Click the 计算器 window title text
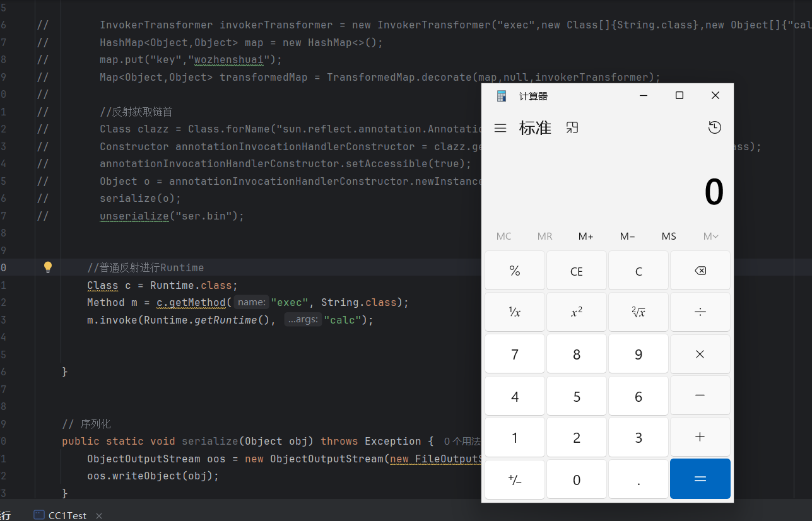812x521 pixels. pyautogui.click(x=533, y=96)
